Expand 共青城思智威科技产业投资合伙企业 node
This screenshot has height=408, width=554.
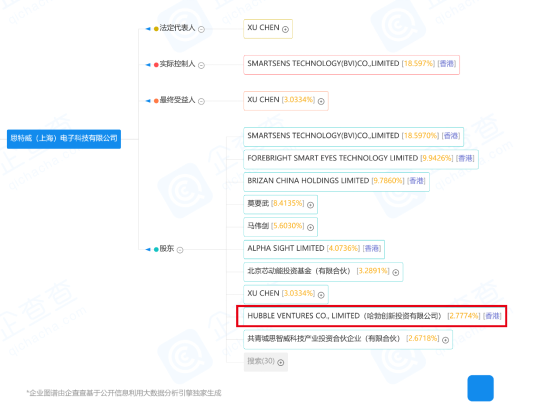(x=446, y=340)
